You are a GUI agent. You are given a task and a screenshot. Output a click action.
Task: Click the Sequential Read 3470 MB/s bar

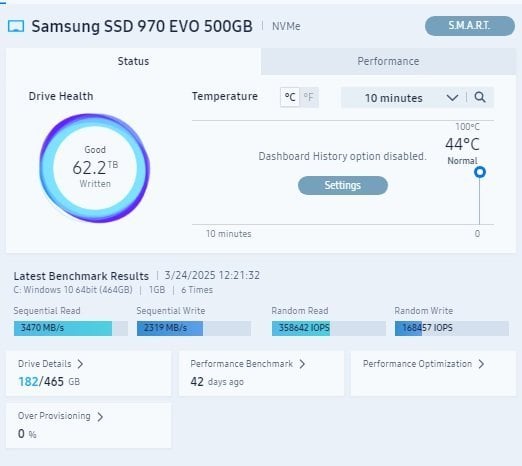click(x=71, y=328)
